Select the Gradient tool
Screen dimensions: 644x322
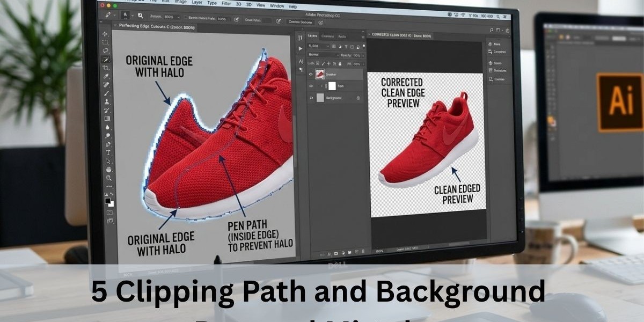click(x=107, y=118)
